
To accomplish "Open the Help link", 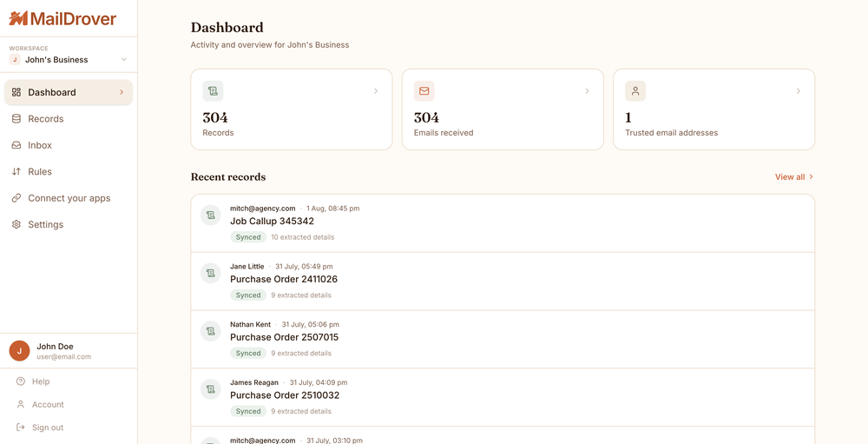I will pyautogui.click(x=41, y=381).
